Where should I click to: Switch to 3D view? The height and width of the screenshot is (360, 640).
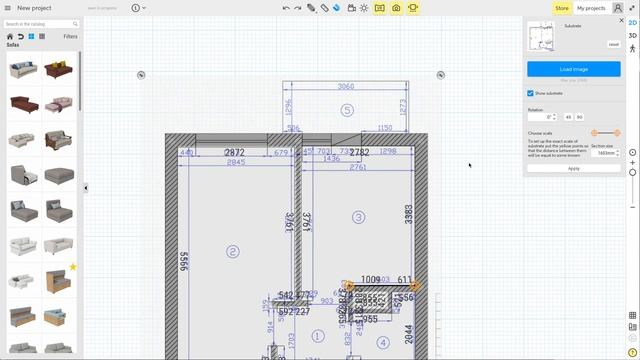tap(632, 36)
